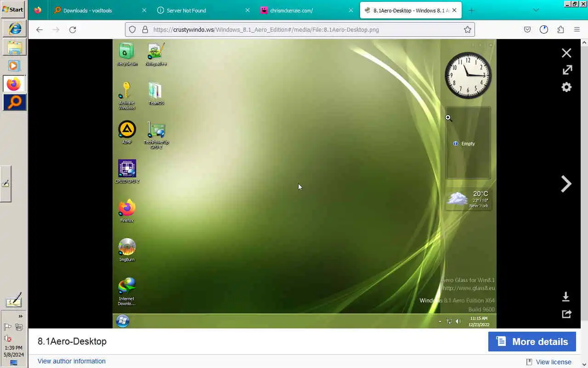Go to next image with right chevron
This screenshot has width=588, height=368.
click(566, 184)
